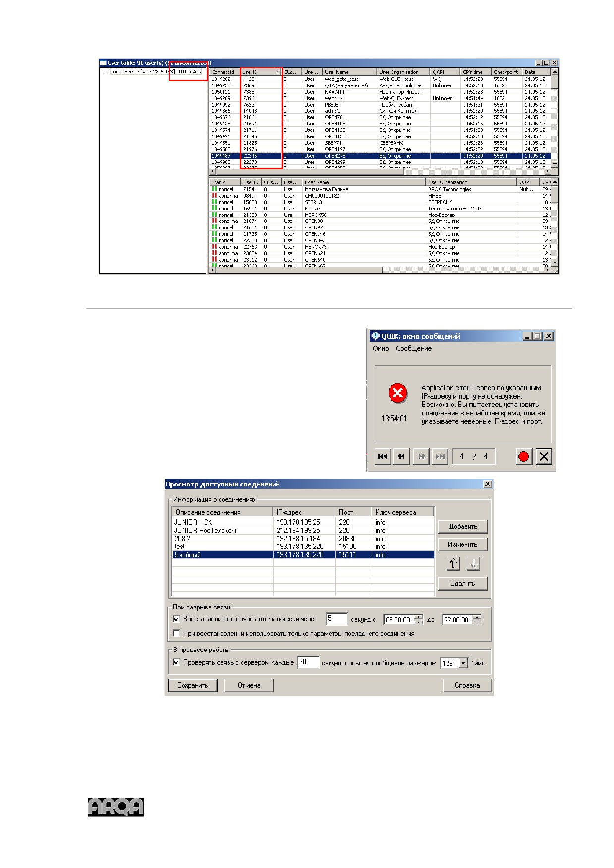
Task: Click the red error icon in message window
Action: click(x=397, y=394)
